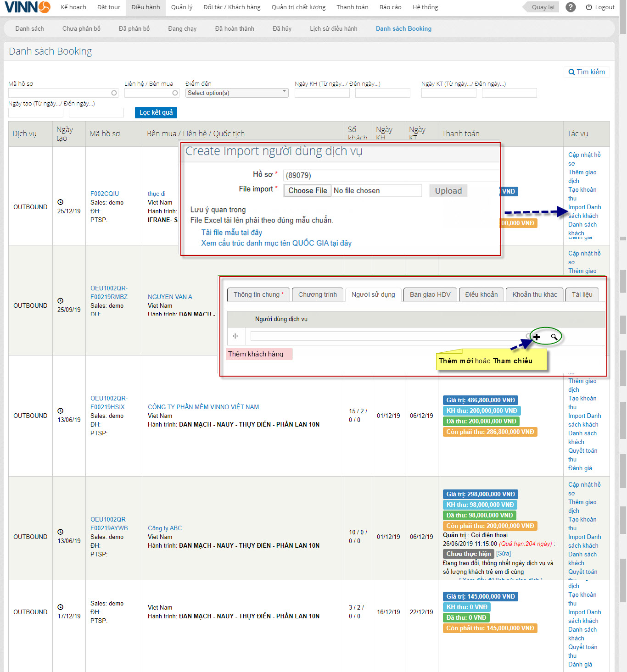This screenshot has height=672, width=627.
Task: Click the plus icon to add new user
Action: click(537, 337)
